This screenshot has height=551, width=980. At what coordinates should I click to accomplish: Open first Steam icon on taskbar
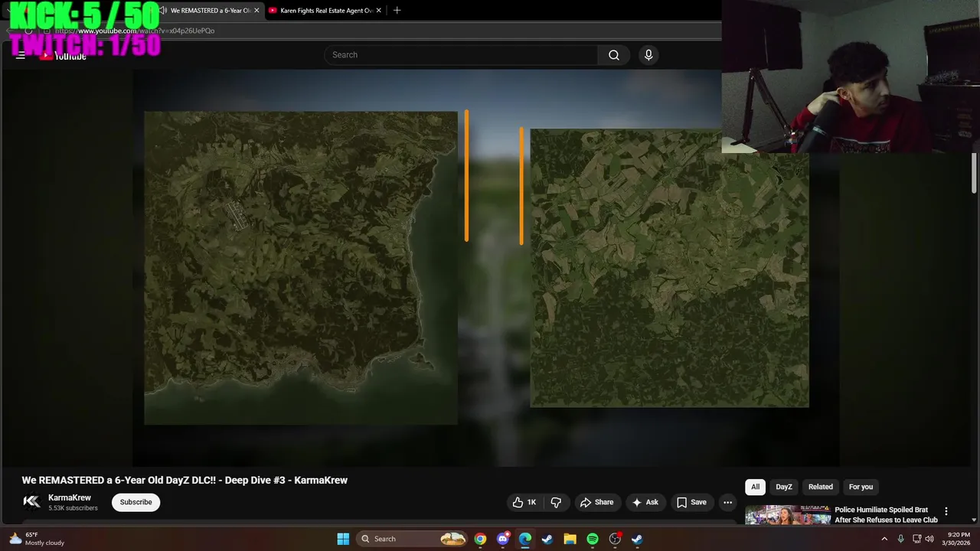click(x=547, y=539)
